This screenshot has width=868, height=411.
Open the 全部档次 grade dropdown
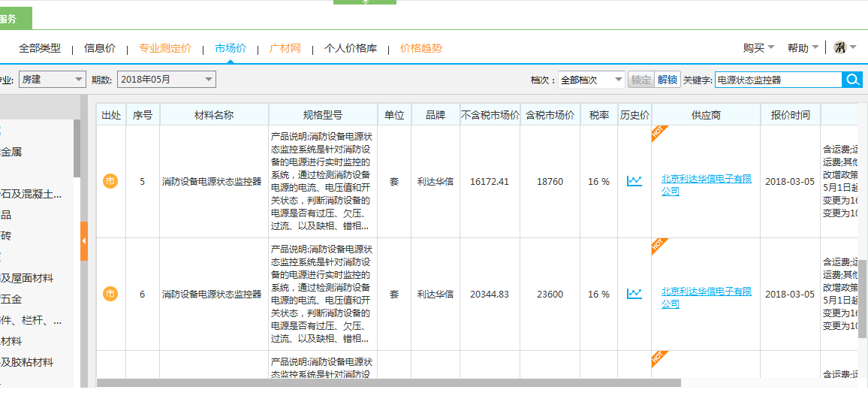[591, 80]
